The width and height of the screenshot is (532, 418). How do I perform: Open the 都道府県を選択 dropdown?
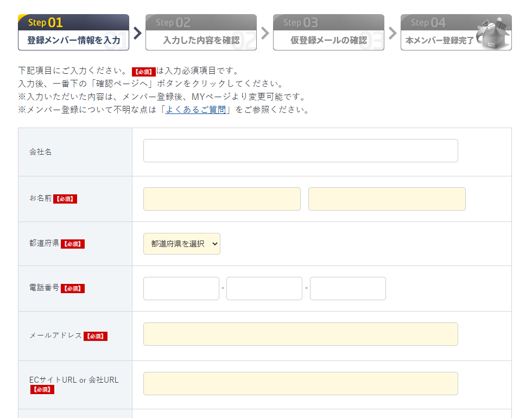(182, 244)
